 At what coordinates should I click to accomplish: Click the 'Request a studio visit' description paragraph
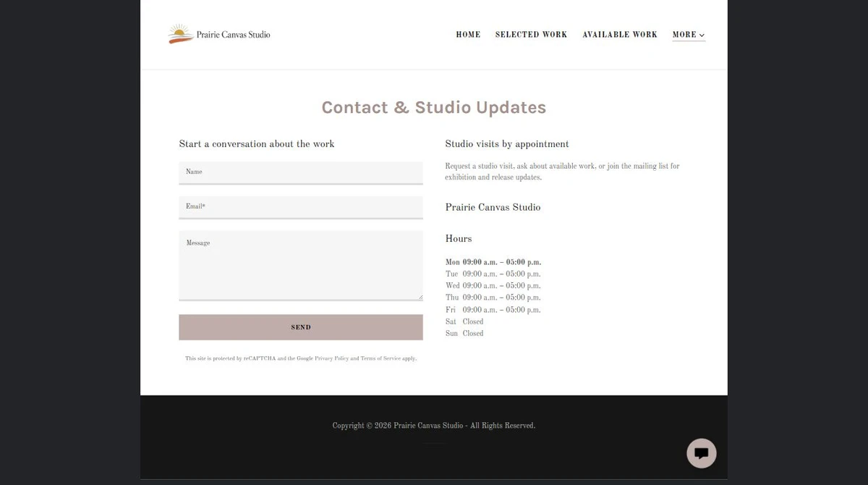point(563,172)
